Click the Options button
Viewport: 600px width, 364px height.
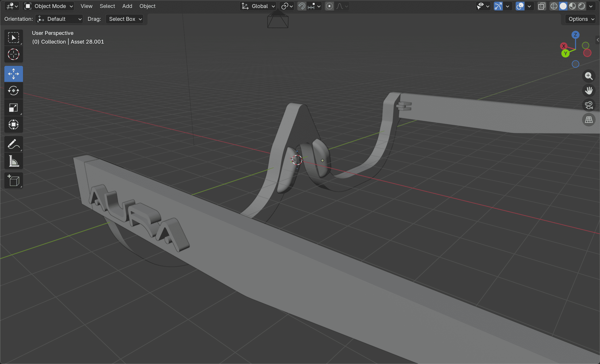click(581, 19)
